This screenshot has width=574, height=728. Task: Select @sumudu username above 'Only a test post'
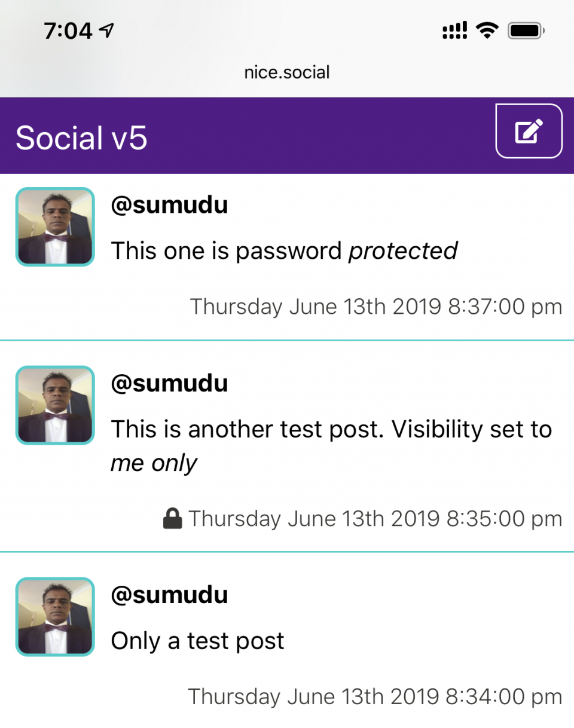click(169, 595)
